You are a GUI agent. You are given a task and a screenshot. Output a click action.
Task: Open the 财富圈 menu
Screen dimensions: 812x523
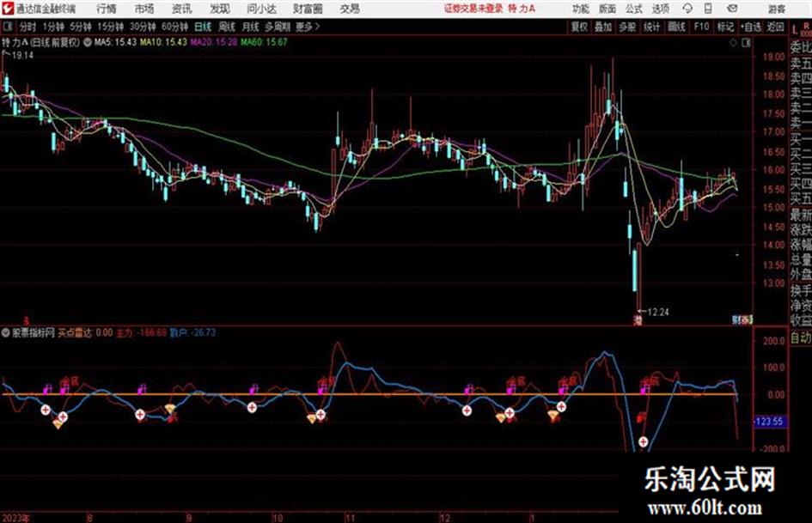click(308, 9)
